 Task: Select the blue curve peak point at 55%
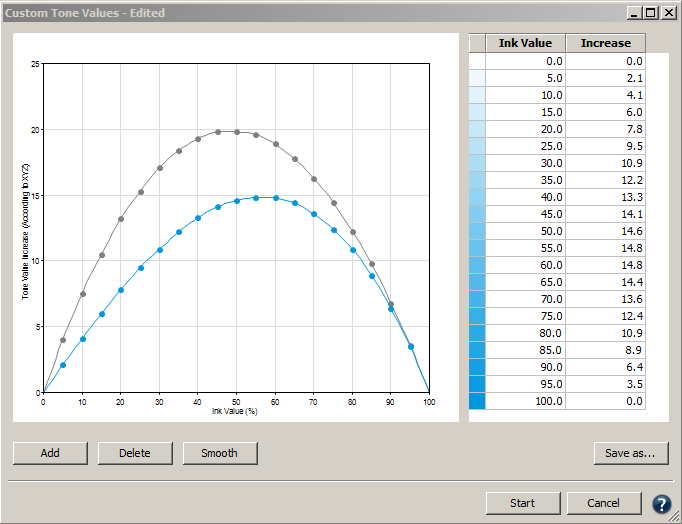click(x=256, y=198)
